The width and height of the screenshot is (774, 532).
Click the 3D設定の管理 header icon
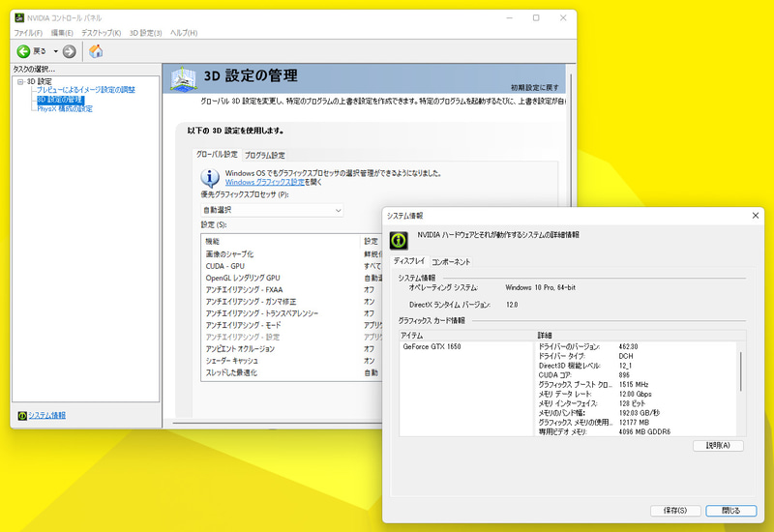(x=183, y=78)
